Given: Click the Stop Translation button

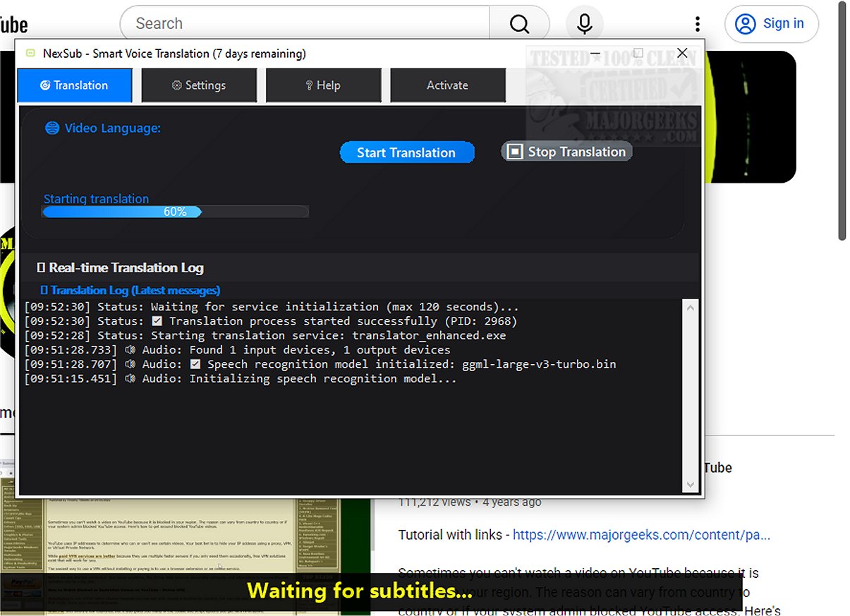Looking at the screenshot, I should (x=567, y=151).
